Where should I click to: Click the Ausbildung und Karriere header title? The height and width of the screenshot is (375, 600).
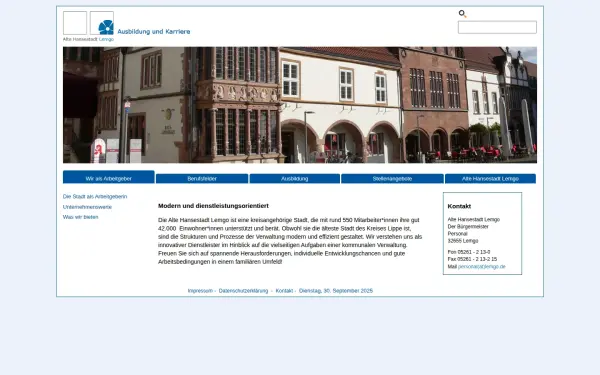click(x=154, y=31)
